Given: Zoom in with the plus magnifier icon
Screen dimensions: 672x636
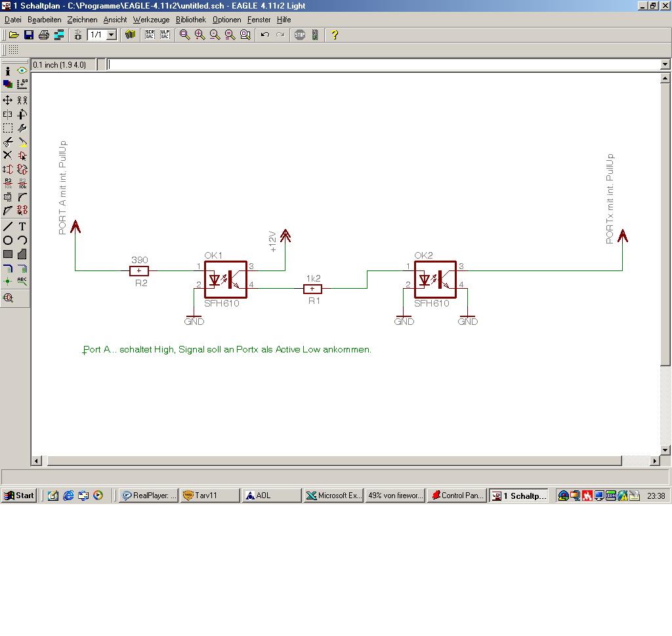Looking at the screenshot, I should (199, 35).
